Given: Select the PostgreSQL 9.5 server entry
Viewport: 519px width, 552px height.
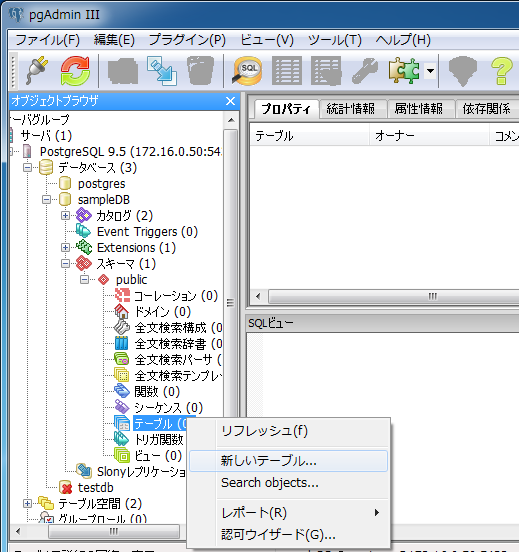Looking at the screenshot, I should pos(130,152).
